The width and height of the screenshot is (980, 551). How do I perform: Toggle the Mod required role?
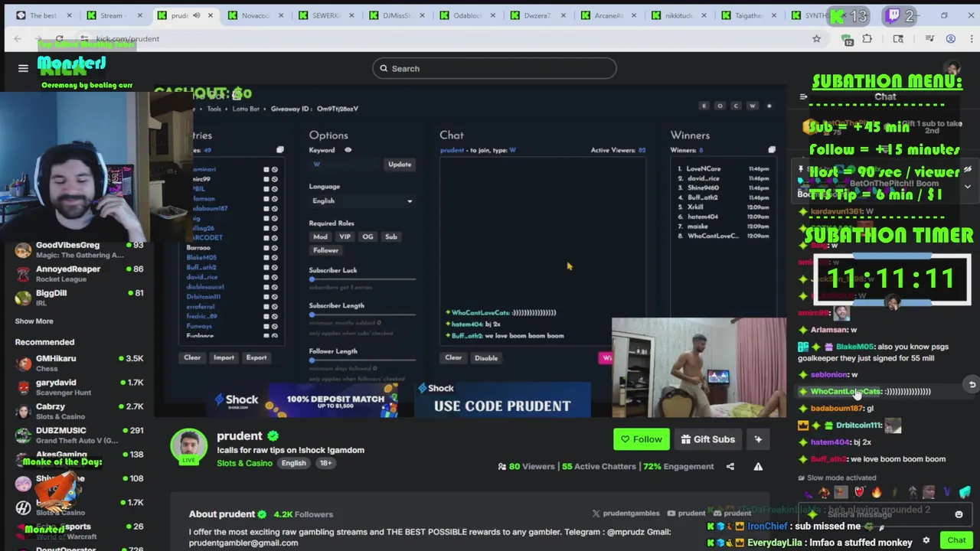(x=320, y=236)
